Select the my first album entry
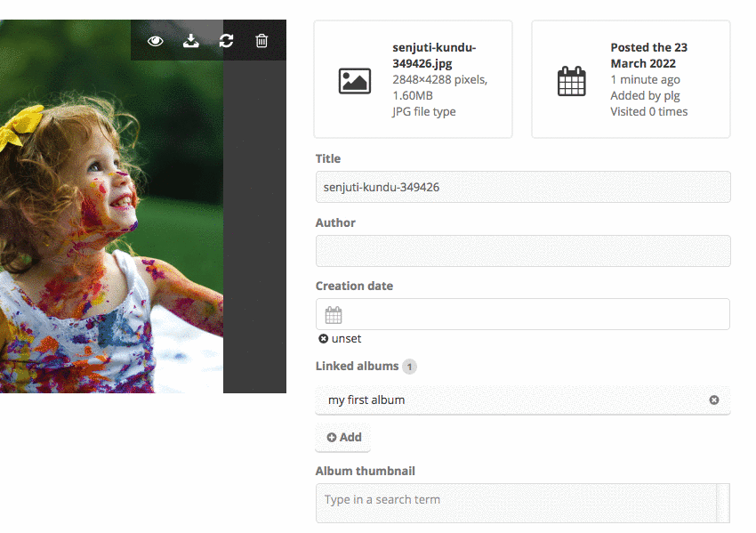 (523, 400)
